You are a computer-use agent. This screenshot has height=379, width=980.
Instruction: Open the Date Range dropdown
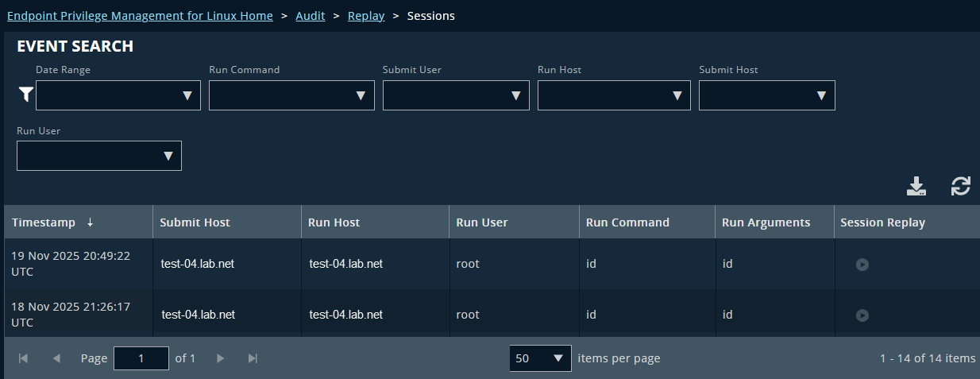118,95
